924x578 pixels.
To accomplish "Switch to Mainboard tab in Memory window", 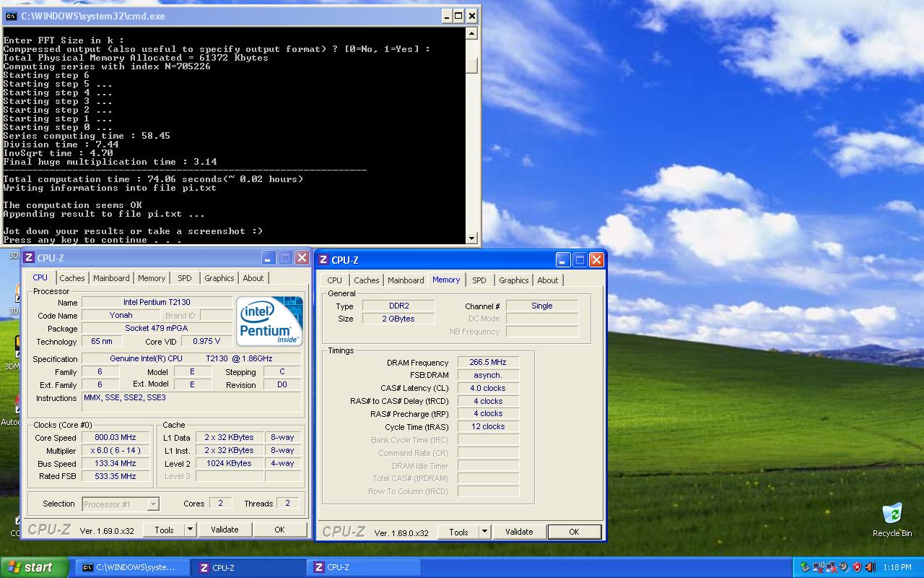I will click(406, 280).
